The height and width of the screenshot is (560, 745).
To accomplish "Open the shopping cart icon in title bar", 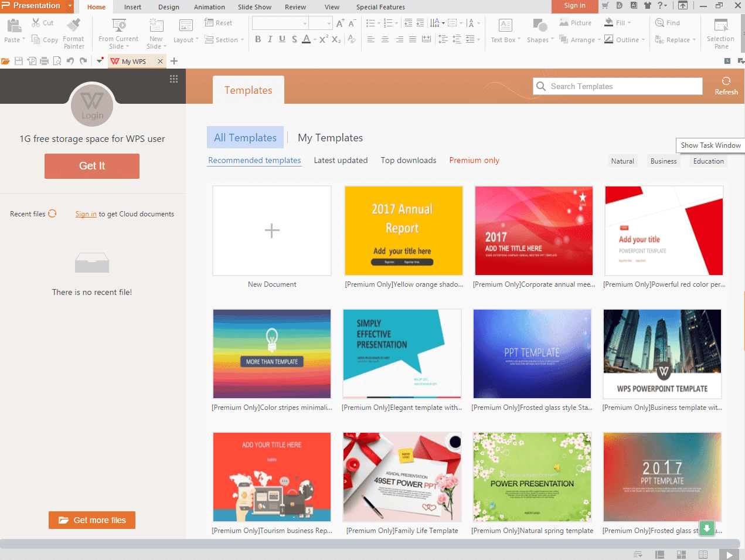I will (605, 6).
